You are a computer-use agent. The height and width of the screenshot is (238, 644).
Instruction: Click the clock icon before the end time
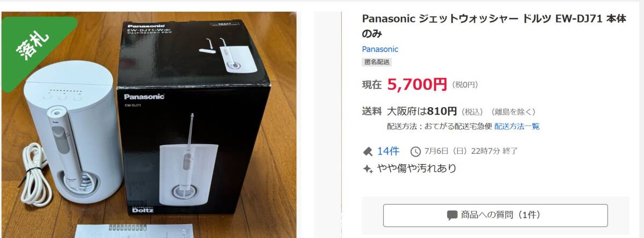tap(415, 151)
